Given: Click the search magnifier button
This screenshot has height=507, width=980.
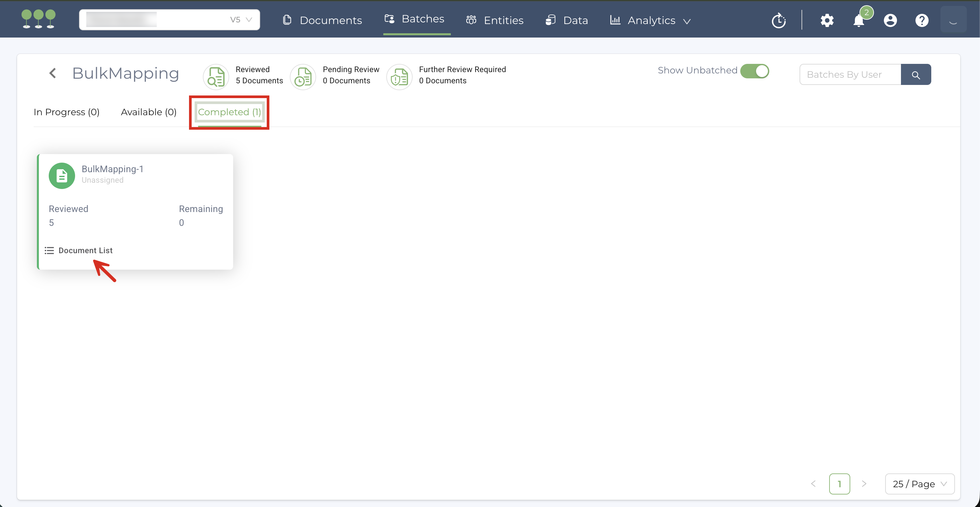Looking at the screenshot, I should click(x=916, y=74).
